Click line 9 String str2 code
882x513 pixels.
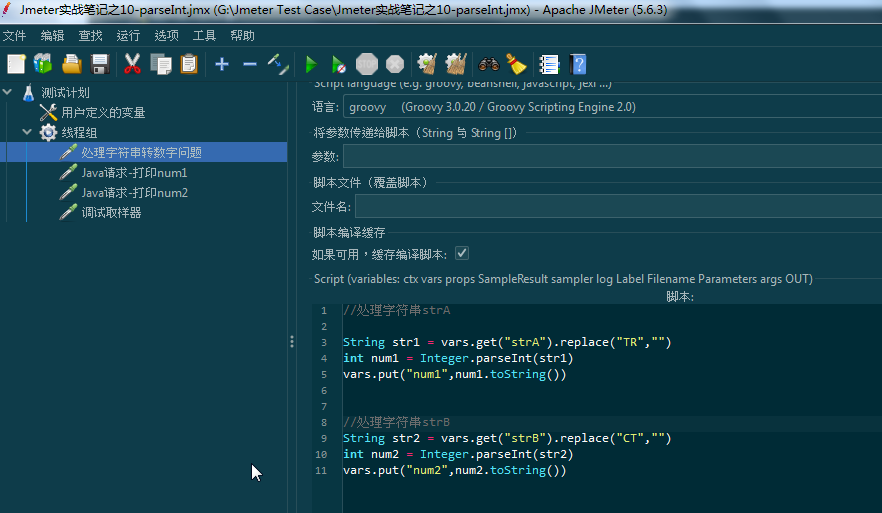tap(507, 438)
